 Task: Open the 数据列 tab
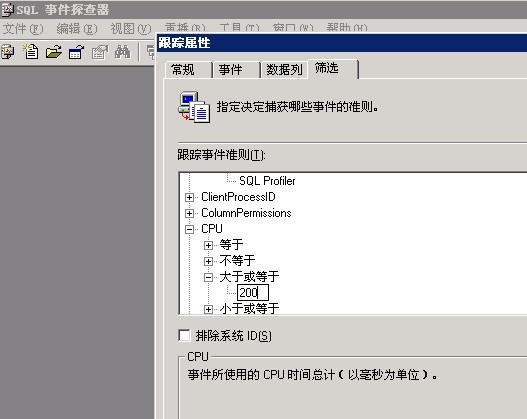[x=284, y=70]
